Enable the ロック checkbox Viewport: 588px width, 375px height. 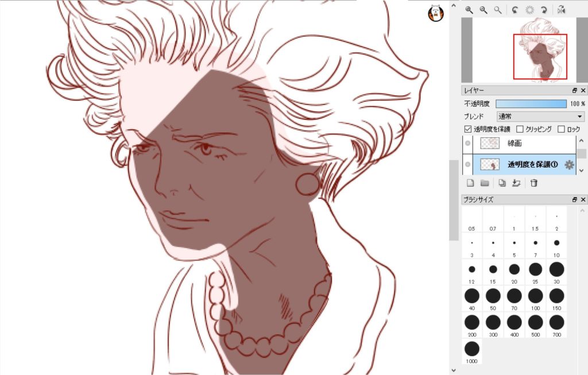561,129
